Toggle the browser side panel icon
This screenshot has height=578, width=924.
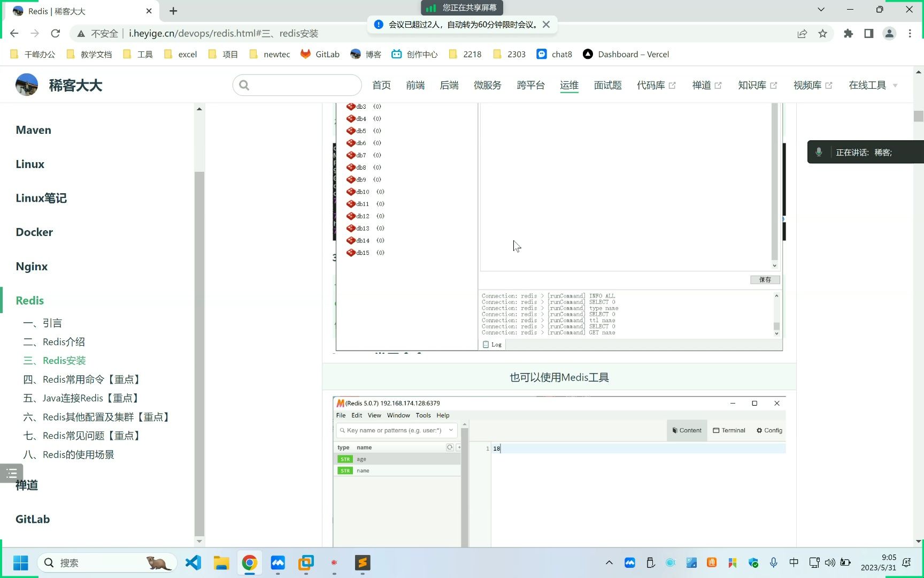pyautogui.click(x=868, y=34)
